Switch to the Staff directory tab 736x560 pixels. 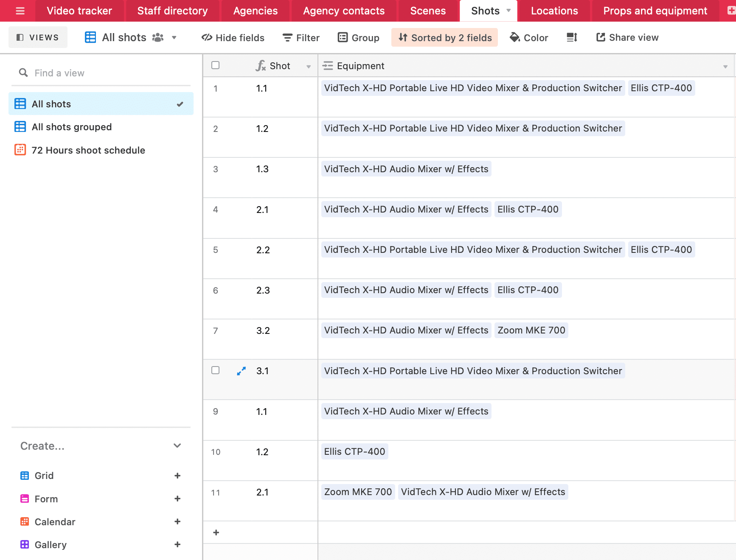pyautogui.click(x=172, y=11)
